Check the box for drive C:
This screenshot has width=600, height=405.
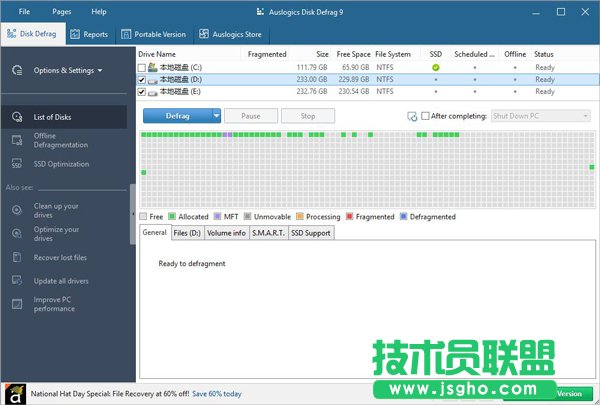click(x=142, y=66)
